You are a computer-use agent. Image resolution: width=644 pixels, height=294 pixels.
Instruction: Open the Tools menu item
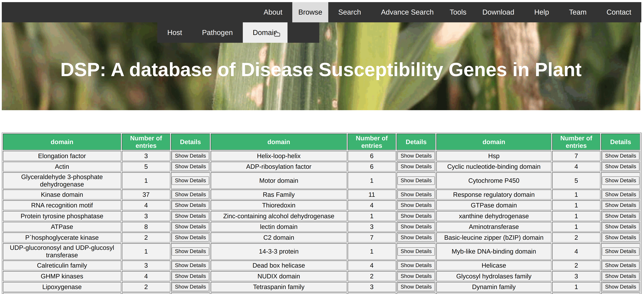click(x=458, y=12)
